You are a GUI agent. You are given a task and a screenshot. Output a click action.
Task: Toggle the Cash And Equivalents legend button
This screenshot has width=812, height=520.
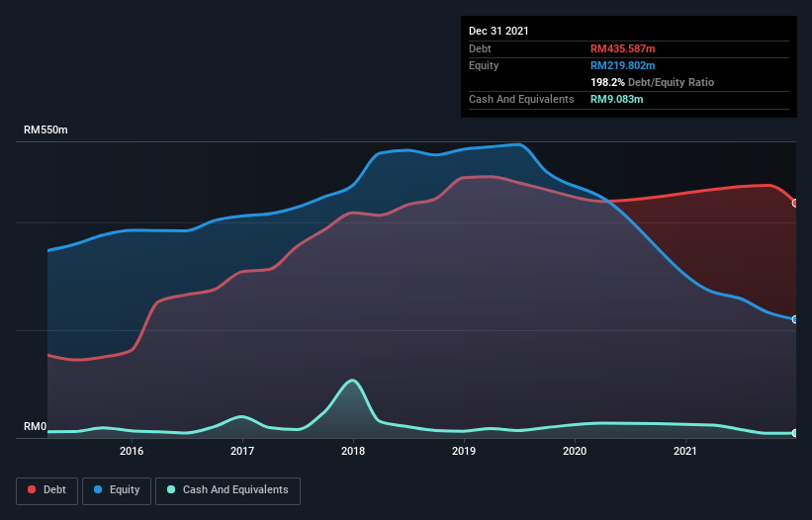(x=227, y=490)
